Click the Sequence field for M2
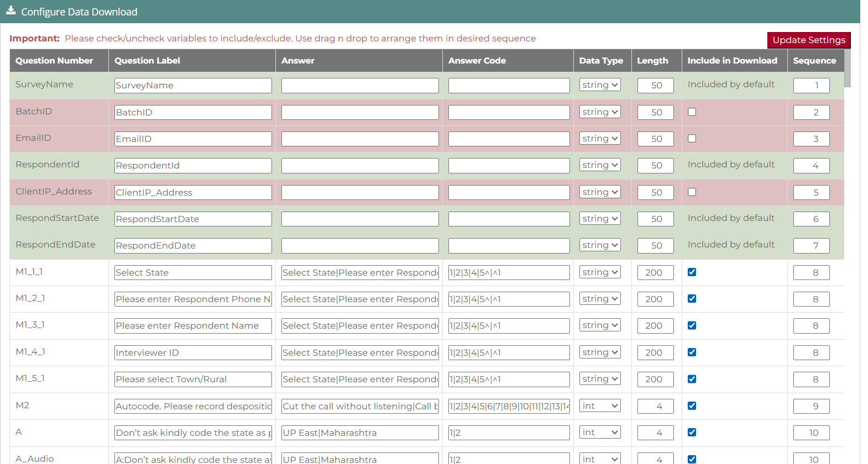 click(x=812, y=406)
